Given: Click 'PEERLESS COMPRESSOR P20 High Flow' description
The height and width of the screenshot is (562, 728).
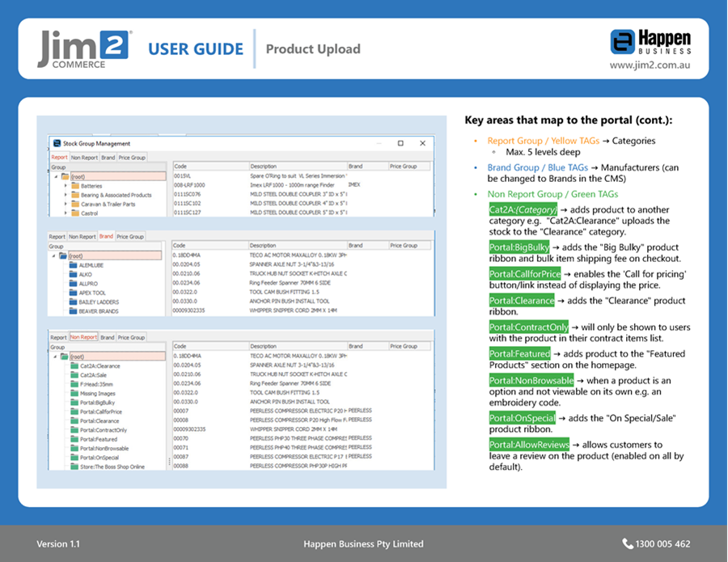Looking at the screenshot, I should click(x=298, y=420).
